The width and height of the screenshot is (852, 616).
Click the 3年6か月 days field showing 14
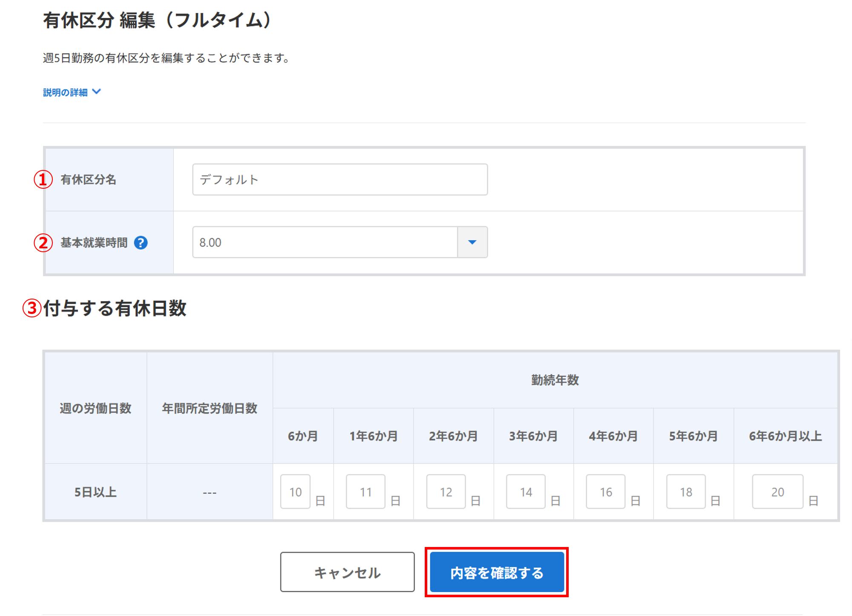tap(526, 492)
